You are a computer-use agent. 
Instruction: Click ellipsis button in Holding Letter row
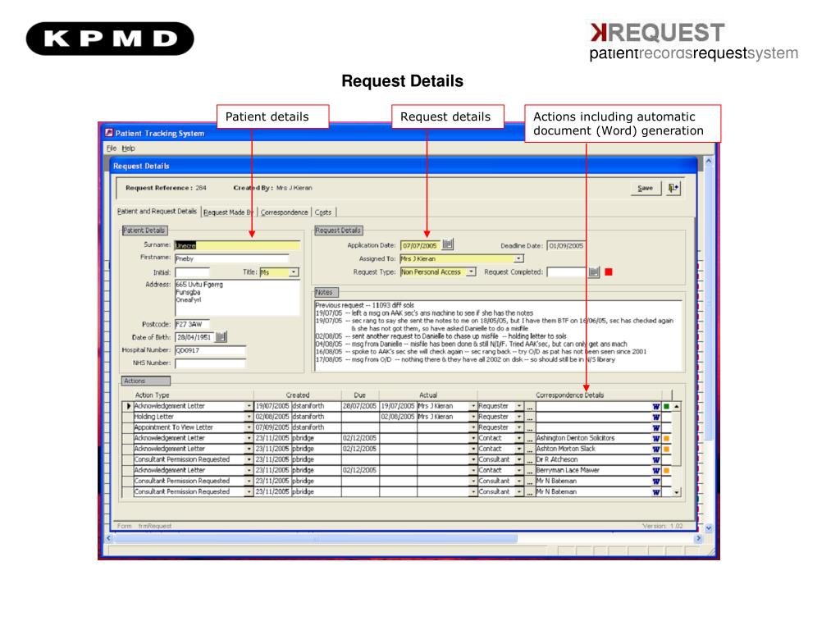click(x=530, y=417)
